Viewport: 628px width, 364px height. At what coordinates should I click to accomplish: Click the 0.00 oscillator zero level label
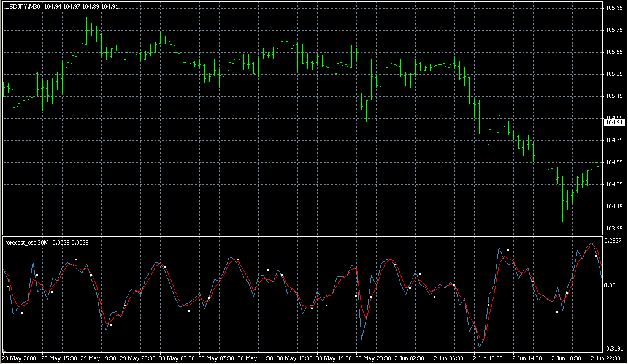tap(610, 286)
